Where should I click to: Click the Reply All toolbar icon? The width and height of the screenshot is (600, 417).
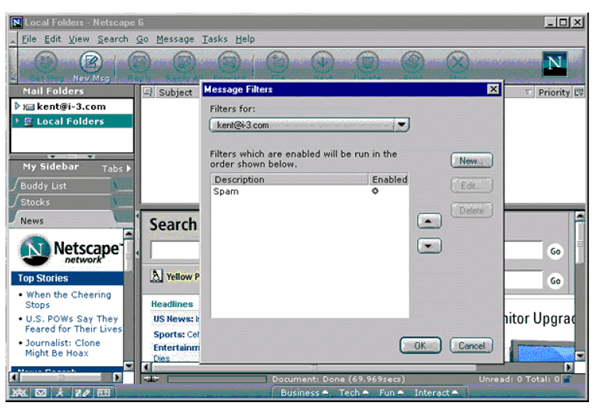click(x=184, y=63)
